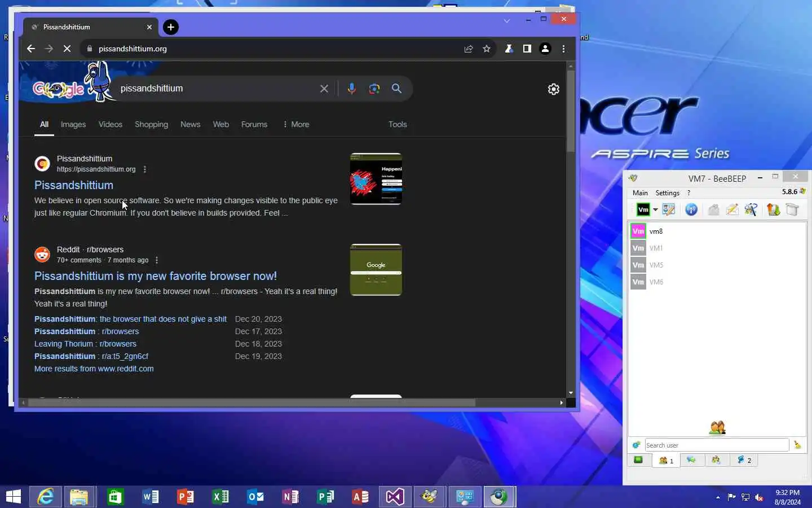The width and height of the screenshot is (812, 508).
Task: Open the BeeBEEP Settings menu
Action: (x=667, y=193)
